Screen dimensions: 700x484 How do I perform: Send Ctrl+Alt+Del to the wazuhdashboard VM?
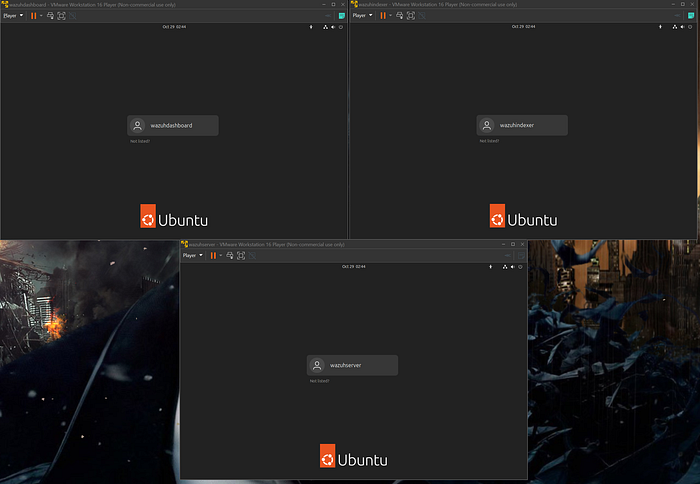coord(50,16)
